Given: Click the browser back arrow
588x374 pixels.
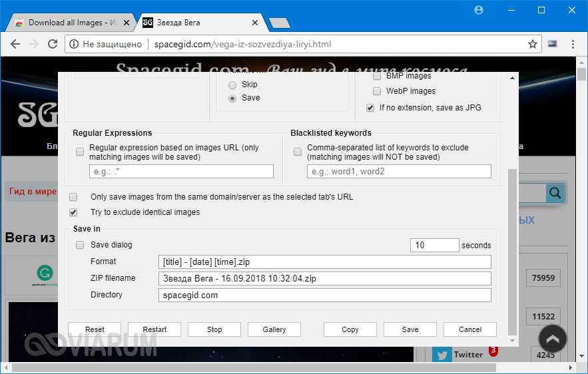Looking at the screenshot, I should (x=15, y=45).
